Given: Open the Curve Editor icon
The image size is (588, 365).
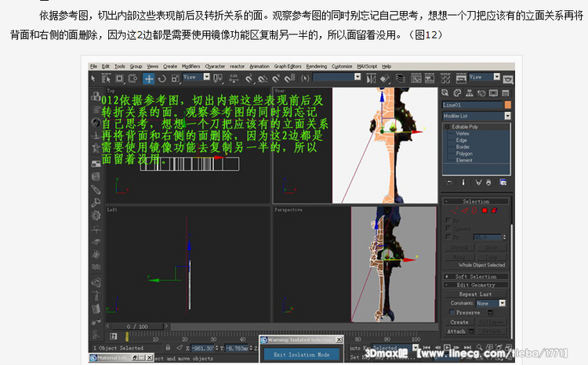Looking at the screenshot, I should [416, 78].
